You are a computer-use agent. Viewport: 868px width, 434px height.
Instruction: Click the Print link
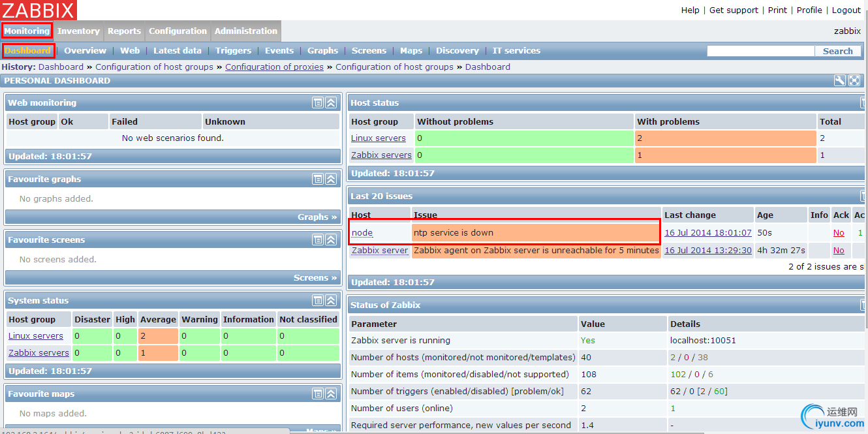777,10
